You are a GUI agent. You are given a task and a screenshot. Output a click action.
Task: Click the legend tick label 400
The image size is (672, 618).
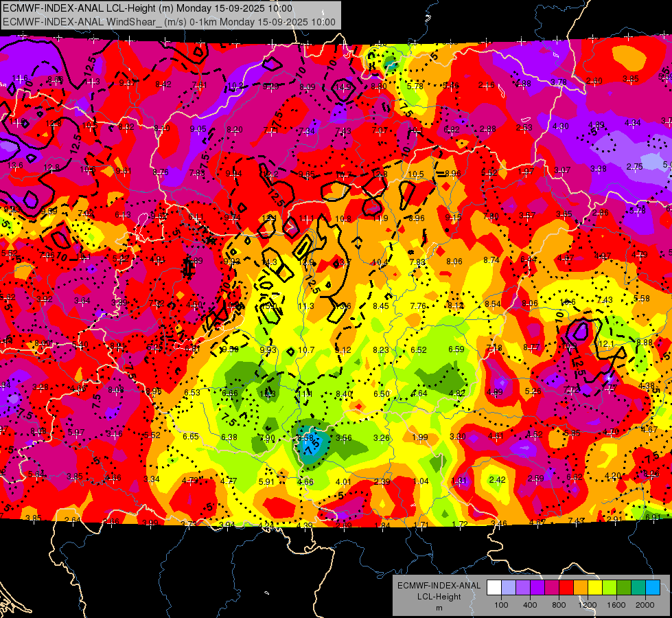pos(530,605)
